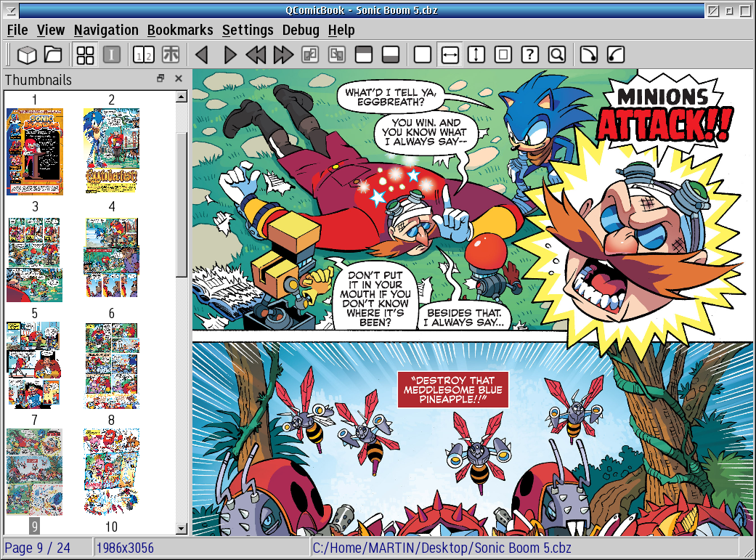Open the Navigation menu
Screen dimensions: 756x560
[106, 30]
